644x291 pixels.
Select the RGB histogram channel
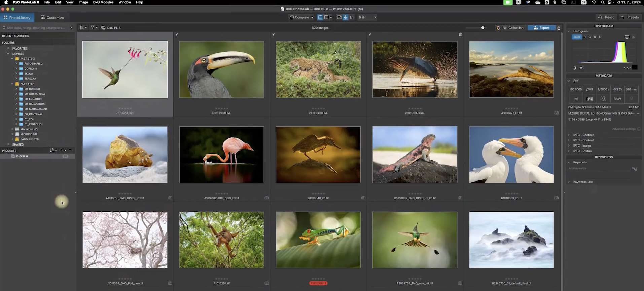coord(577,37)
